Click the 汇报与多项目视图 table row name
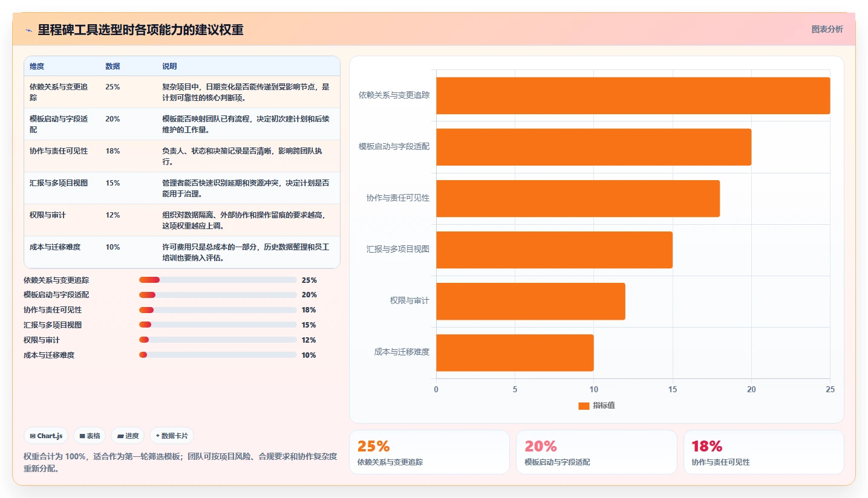This screenshot has height=498, width=868. tap(59, 183)
